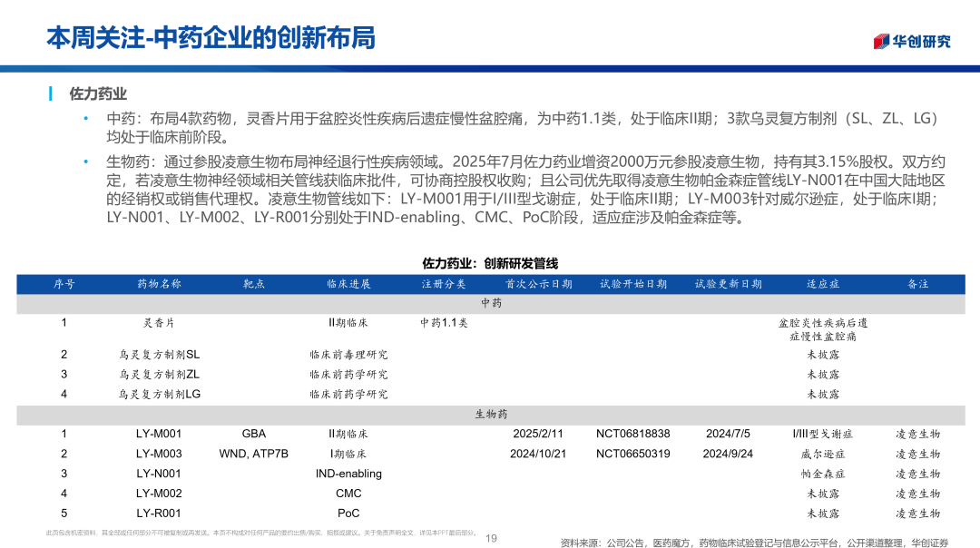Click the 靶点 column header
The width and height of the screenshot is (980, 548).
pos(254,284)
